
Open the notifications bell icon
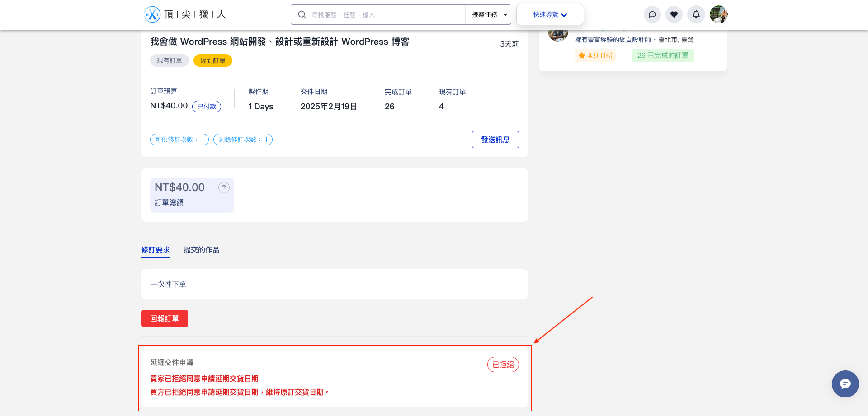point(696,14)
